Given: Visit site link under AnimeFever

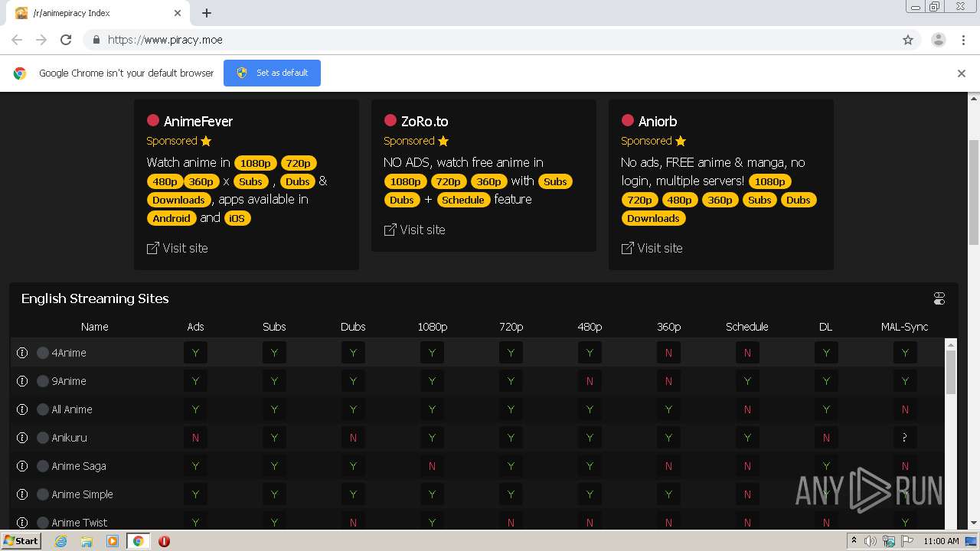Looking at the screenshot, I should pos(177,248).
